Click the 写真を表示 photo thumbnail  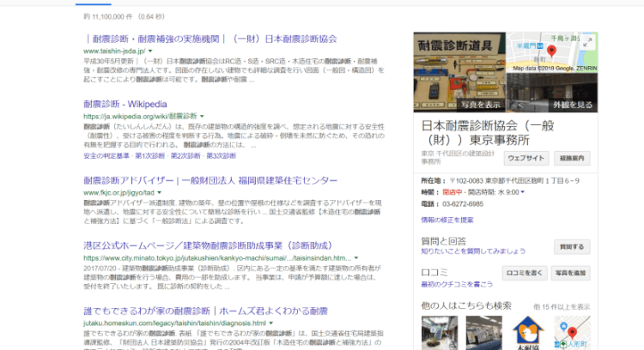[459, 72]
